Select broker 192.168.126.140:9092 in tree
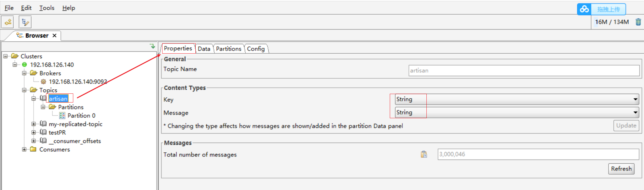 tap(78, 82)
